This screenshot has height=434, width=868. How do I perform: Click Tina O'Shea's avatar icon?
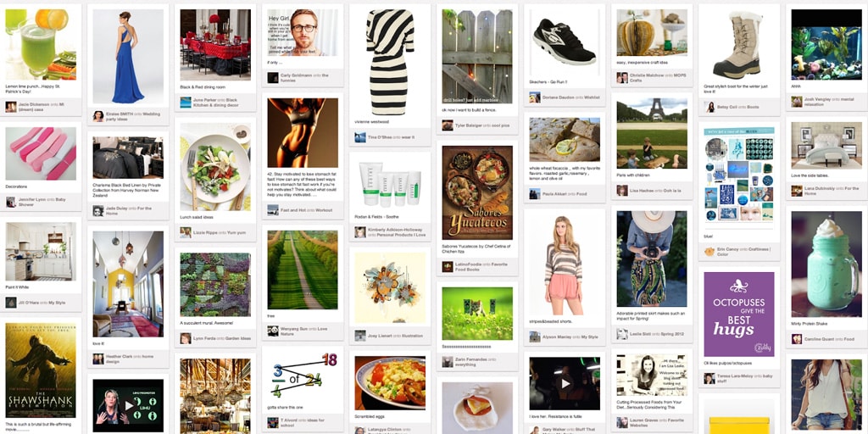pyautogui.click(x=359, y=136)
